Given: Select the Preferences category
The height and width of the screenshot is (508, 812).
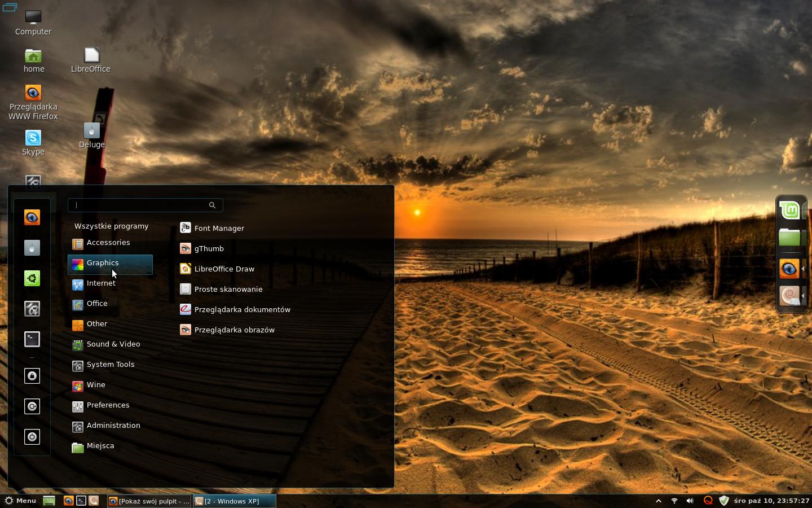Looking at the screenshot, I should [110, 406].
